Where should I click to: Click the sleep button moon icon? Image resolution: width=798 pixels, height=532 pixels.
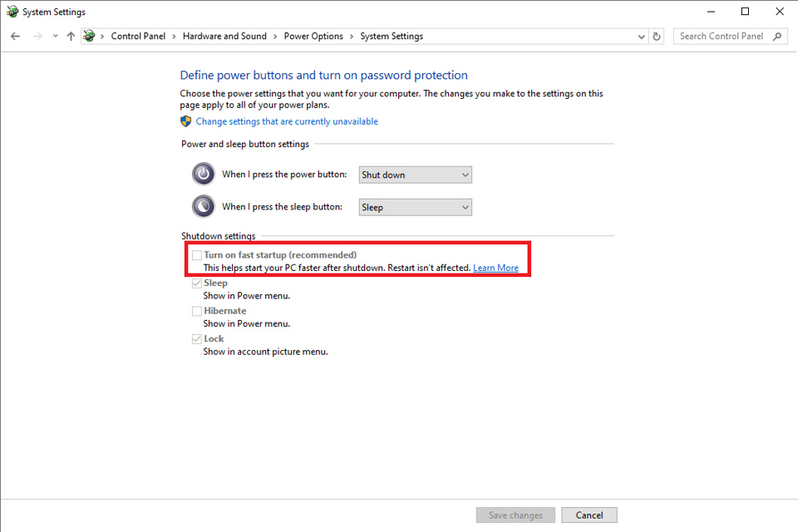pyautogui.click(x=203, y=206)
